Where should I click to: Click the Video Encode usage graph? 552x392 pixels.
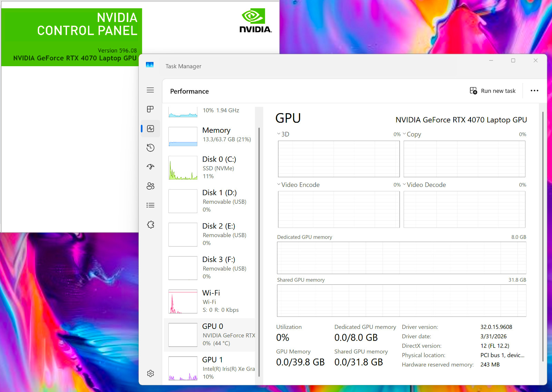[339, 210]
